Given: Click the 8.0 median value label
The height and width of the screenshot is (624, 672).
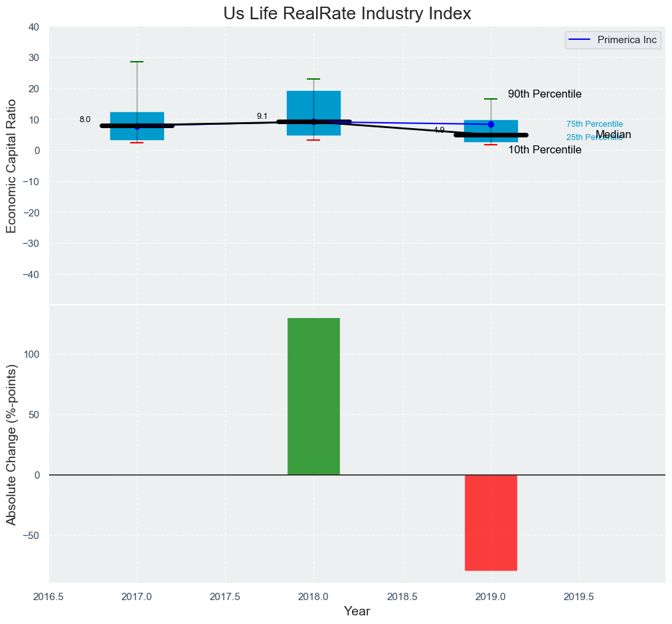Looking at the screenshot, I should pyautogui.click(x=85, y=119).
